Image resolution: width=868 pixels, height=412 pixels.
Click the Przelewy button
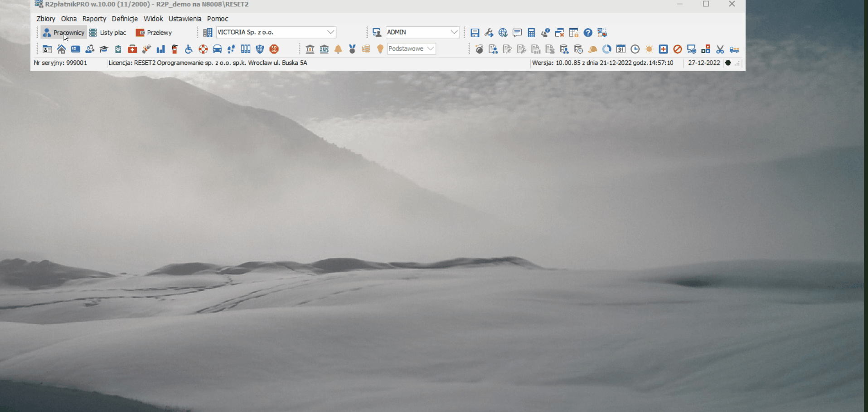point(154,33)
